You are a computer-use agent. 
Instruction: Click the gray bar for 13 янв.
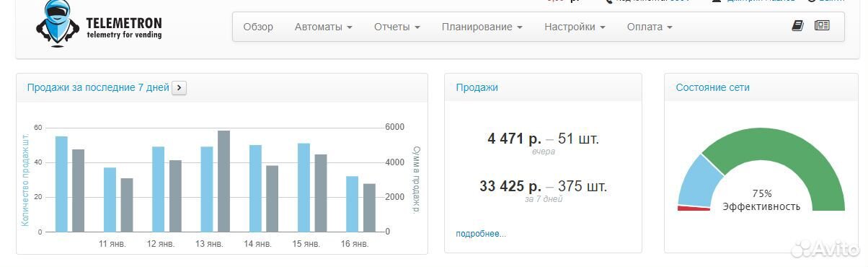point(223,181)
